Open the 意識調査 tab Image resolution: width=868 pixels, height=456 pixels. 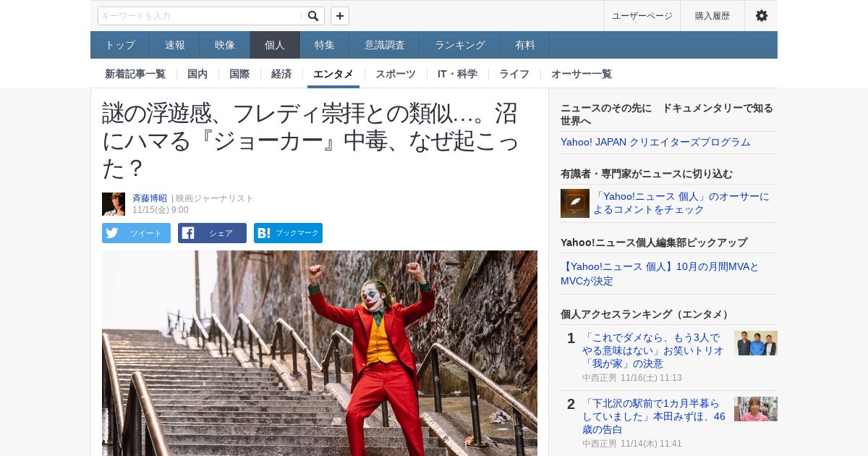[x=385, y=45]
